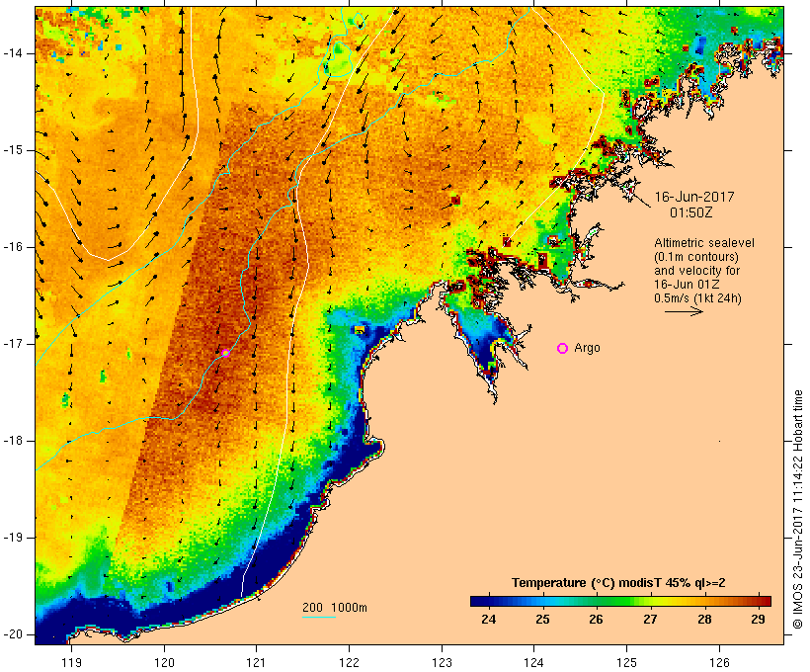The image size is (810, 672).
Task: Click the colorbar label '27'
Action: 650,620
